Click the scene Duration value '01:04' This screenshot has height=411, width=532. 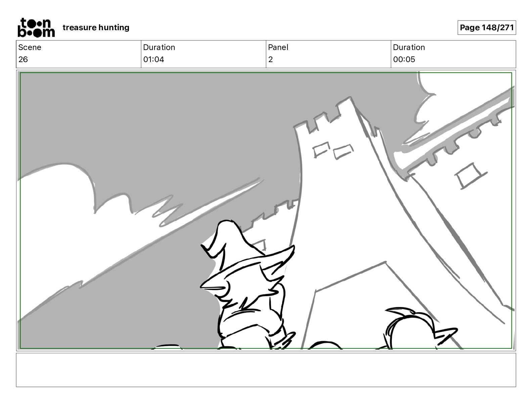153,59
